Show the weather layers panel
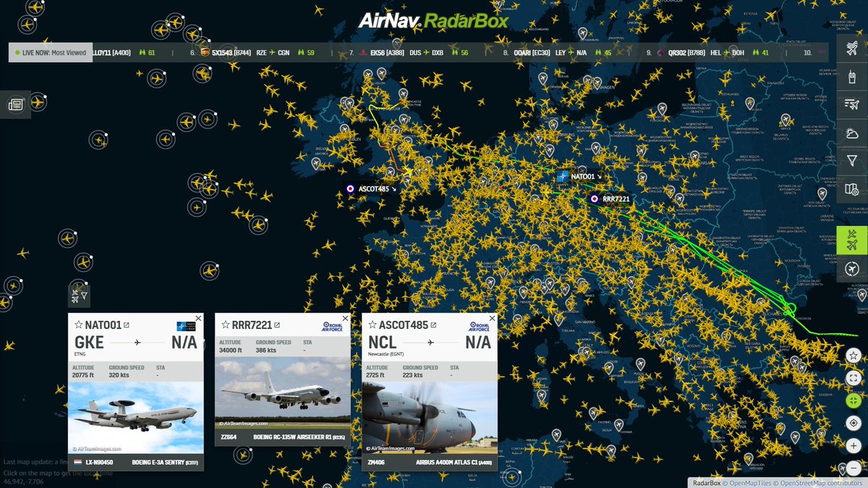Screen dimensions: 868x488 tap(852, 132)
